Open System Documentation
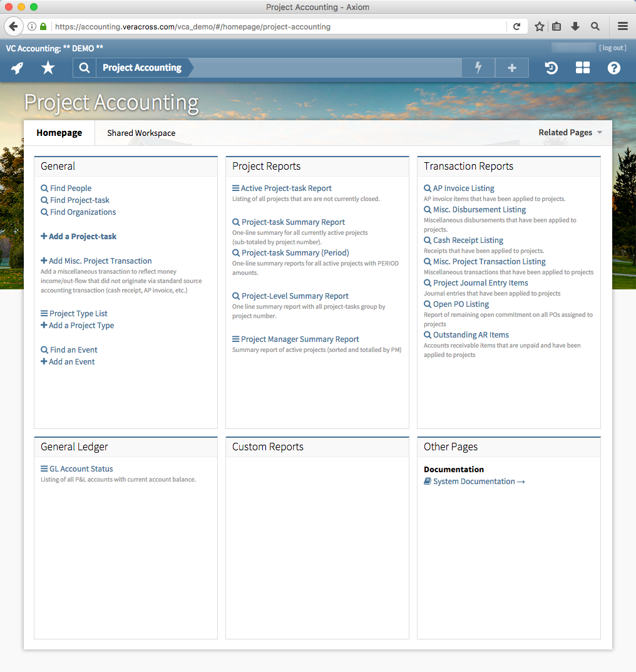Screen dimensions: 636x672 pyautogui.click(x=474, y=481)
